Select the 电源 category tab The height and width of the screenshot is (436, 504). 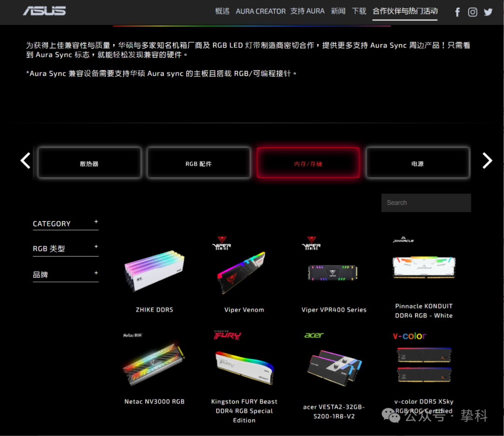pos(418,163)
